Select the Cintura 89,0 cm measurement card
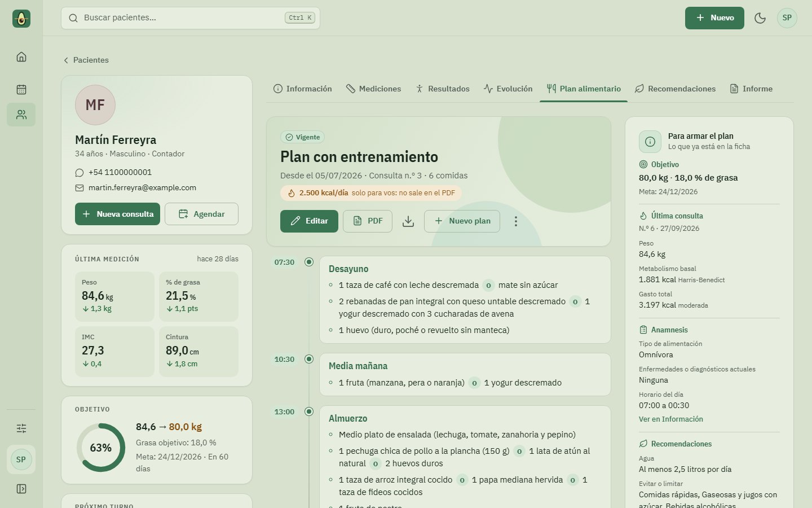812x508 pixels. [198, 352]
